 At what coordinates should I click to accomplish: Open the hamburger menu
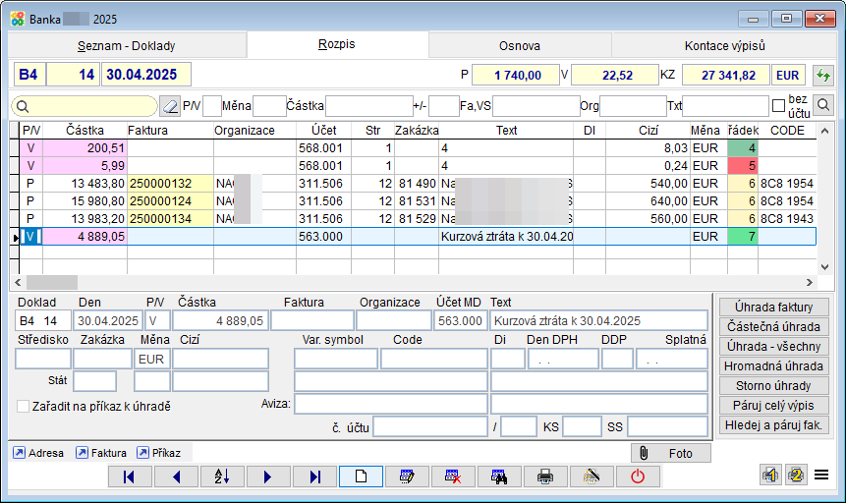(821, 476)
